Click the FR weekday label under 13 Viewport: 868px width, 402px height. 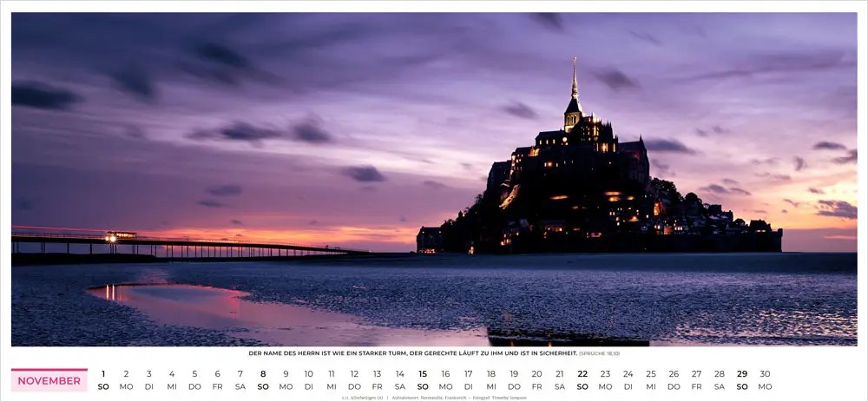point(377,386)
